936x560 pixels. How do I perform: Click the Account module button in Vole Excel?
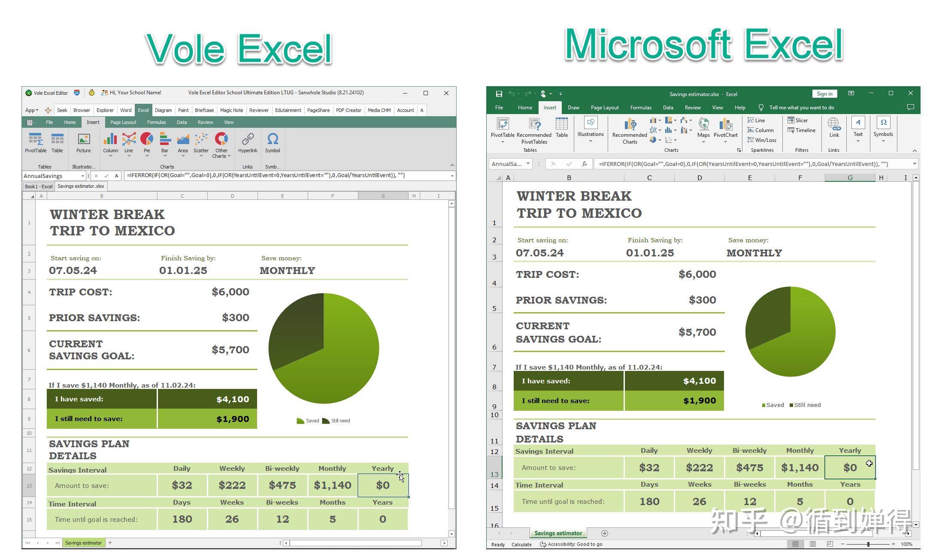tap(405, 110)
